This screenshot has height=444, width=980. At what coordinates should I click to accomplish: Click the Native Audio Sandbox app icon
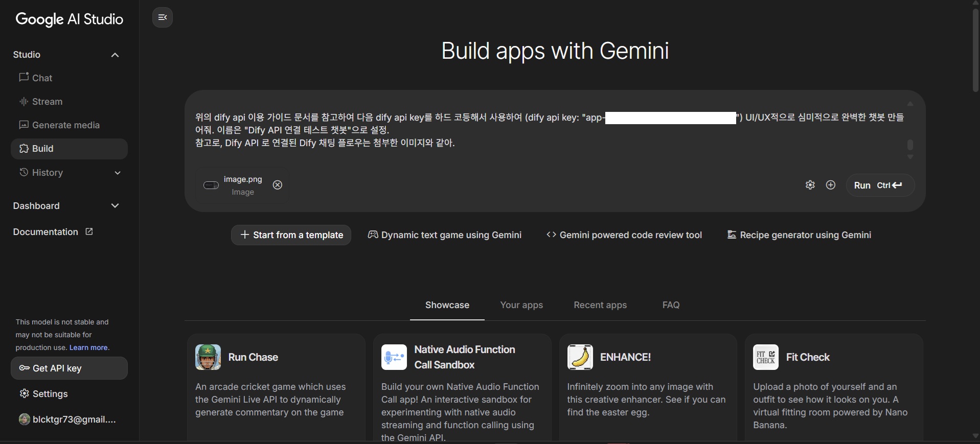394,357
